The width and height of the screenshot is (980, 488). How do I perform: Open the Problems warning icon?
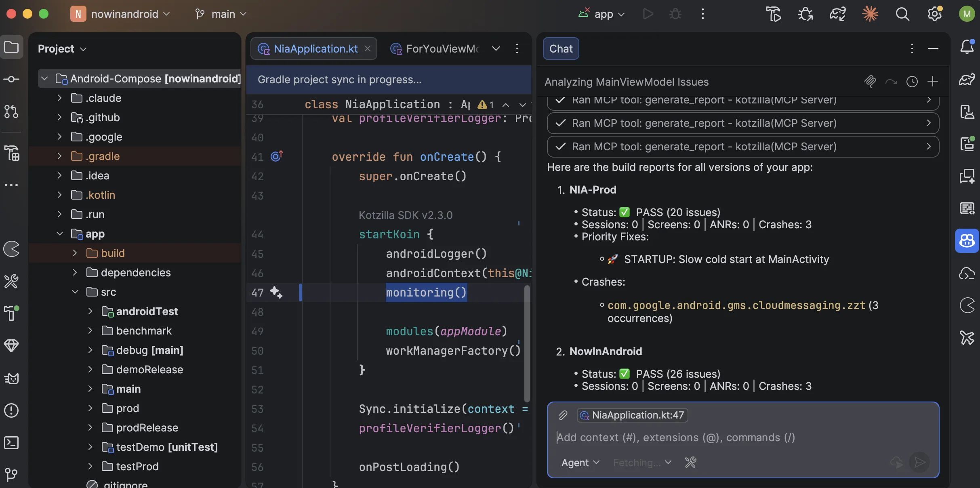[x=11, y=410]
